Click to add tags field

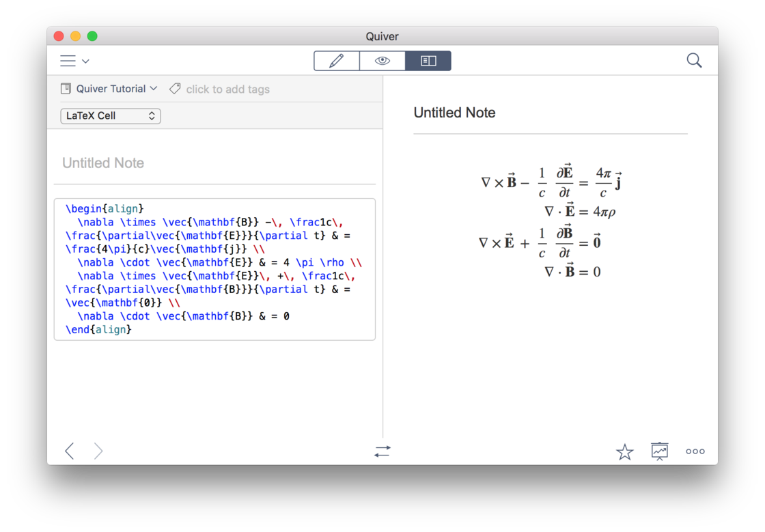pyautogui.click(x=228, y=89)
